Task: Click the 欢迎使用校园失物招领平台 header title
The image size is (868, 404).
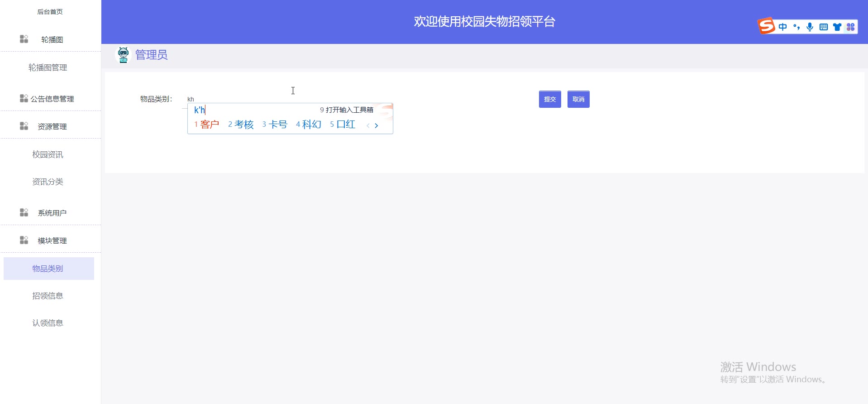Action: pyautogui.click(x=484, y=22)
